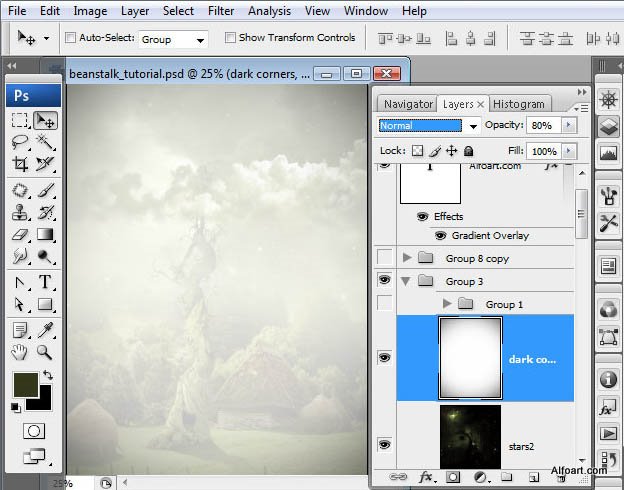Select the Lasso tool
The width and height of the screenshot is (624, 490).
(x=20, y=142)
